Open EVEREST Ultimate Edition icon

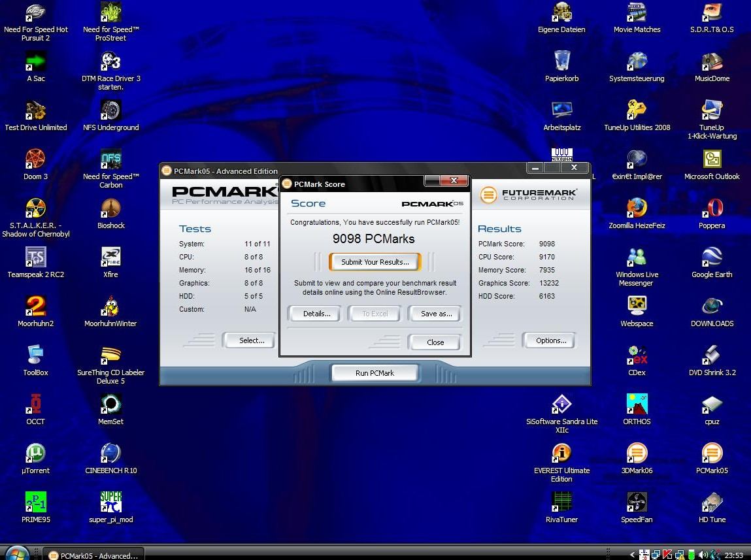tap(562, 453)
